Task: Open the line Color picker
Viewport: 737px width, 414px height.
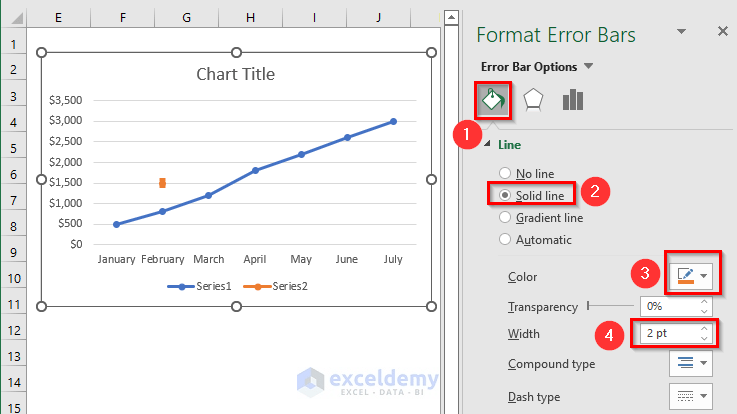Action: coord(691,276)
